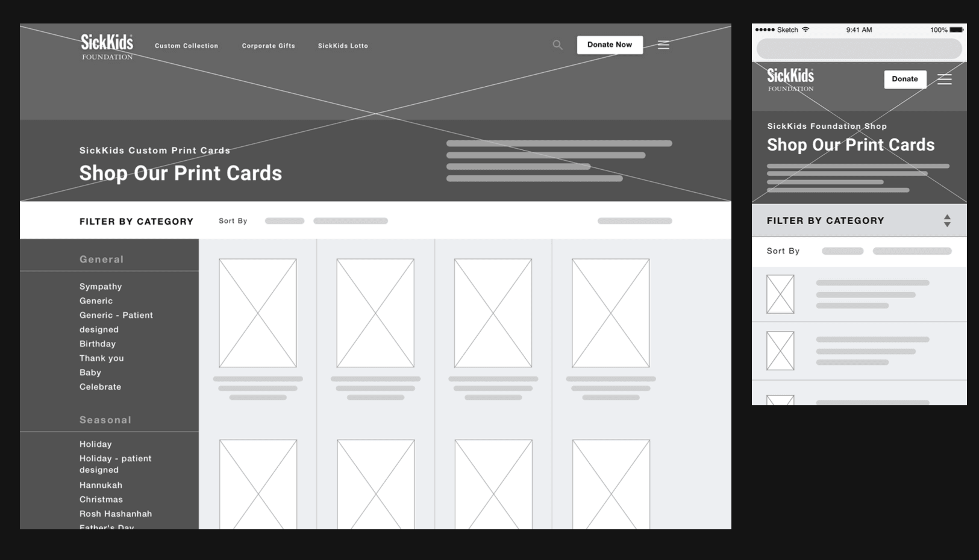Open first product thumbnail in top row

pos(258,313)
